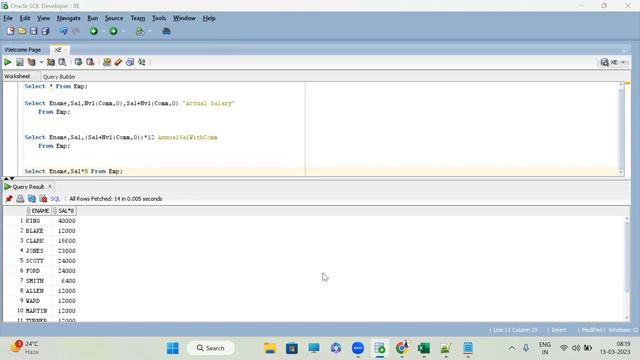Click the SQL Tuning Advisor icon
The width and height of the screenshot is (640, 360).
62,62
